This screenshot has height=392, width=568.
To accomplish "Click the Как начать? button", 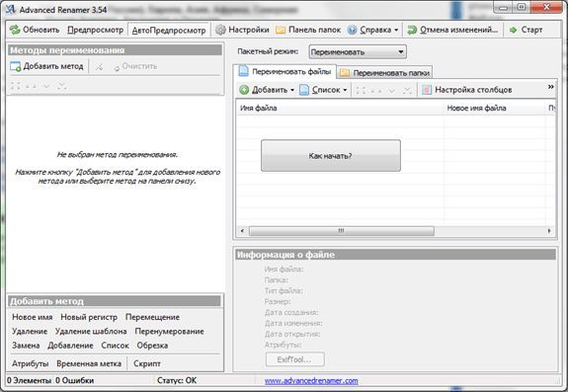I will (x=331, y=156).
